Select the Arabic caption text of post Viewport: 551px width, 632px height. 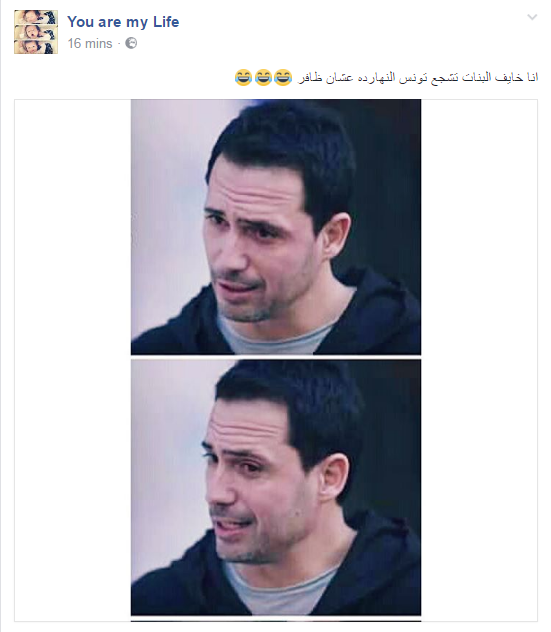pyautogui.click(x=418, y=77)
